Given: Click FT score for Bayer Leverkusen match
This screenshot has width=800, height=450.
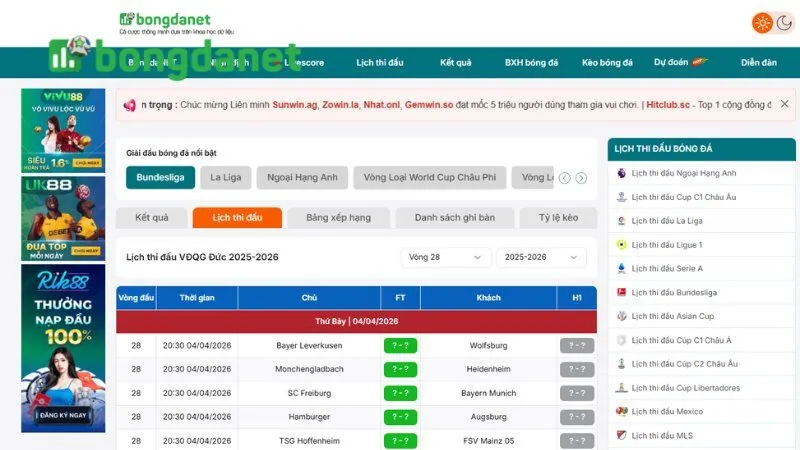Looking at the screenshot, I should (x=400, y=346).
